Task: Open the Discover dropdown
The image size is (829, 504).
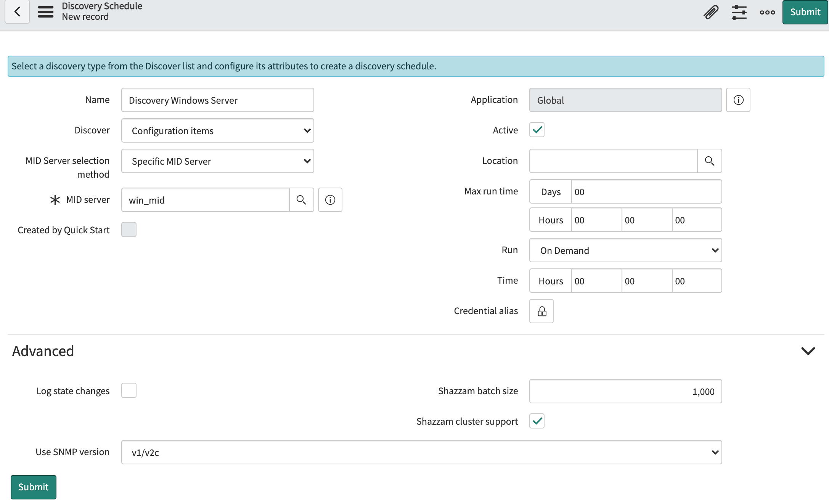Action: [x=217, y=130]
